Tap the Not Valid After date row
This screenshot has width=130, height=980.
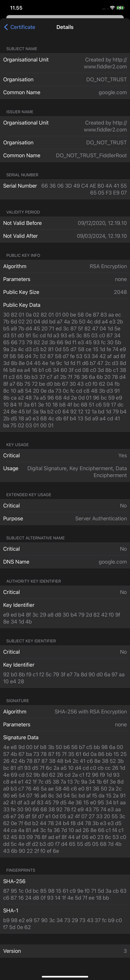(65, 236)
